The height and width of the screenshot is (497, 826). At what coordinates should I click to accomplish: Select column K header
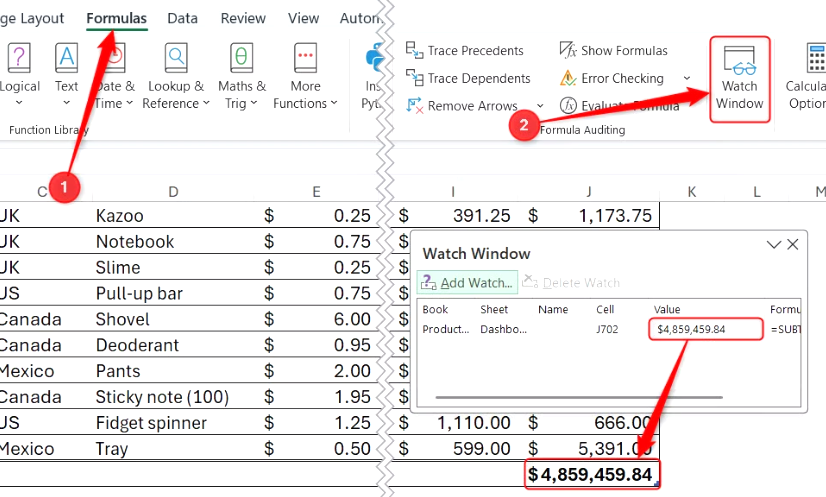point(692,192)
